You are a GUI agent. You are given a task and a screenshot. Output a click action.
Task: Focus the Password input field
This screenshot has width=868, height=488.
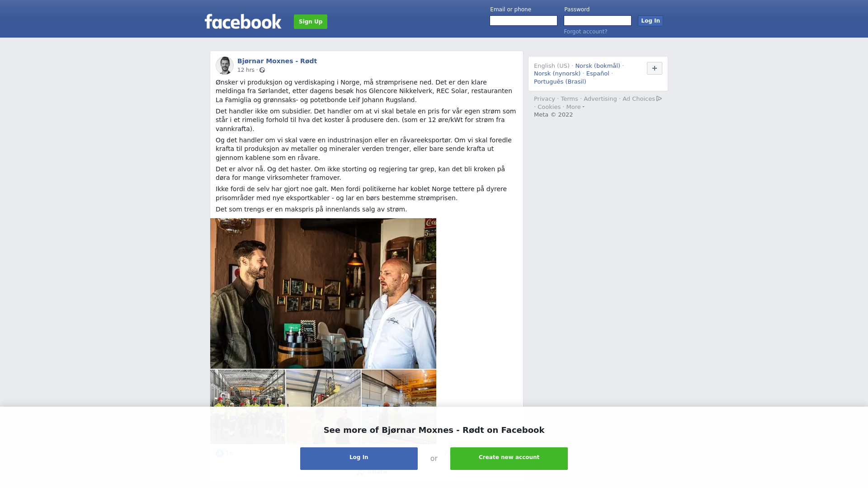pos(598,21)
